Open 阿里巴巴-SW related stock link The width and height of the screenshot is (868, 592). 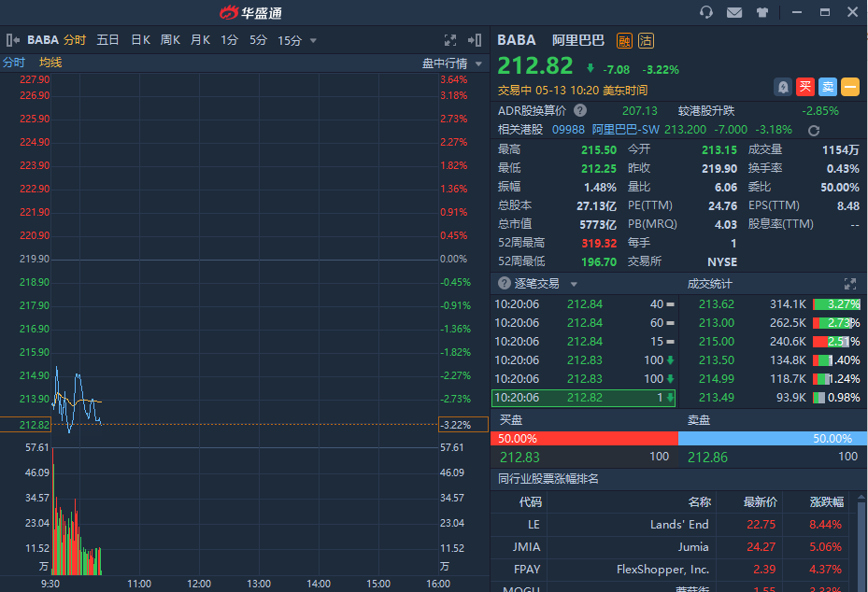click(625, 130)
